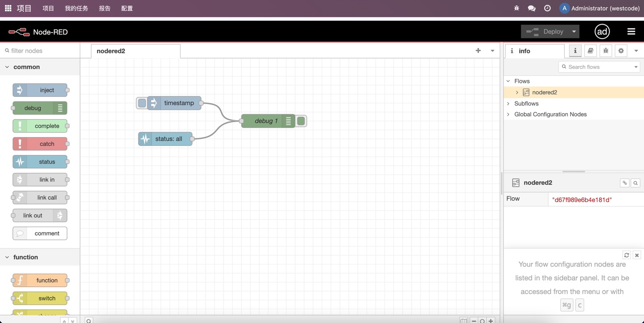This screenshot has height=323, width=644.
Task: Expand the Subflows tree section
Action: coord(508,103)
